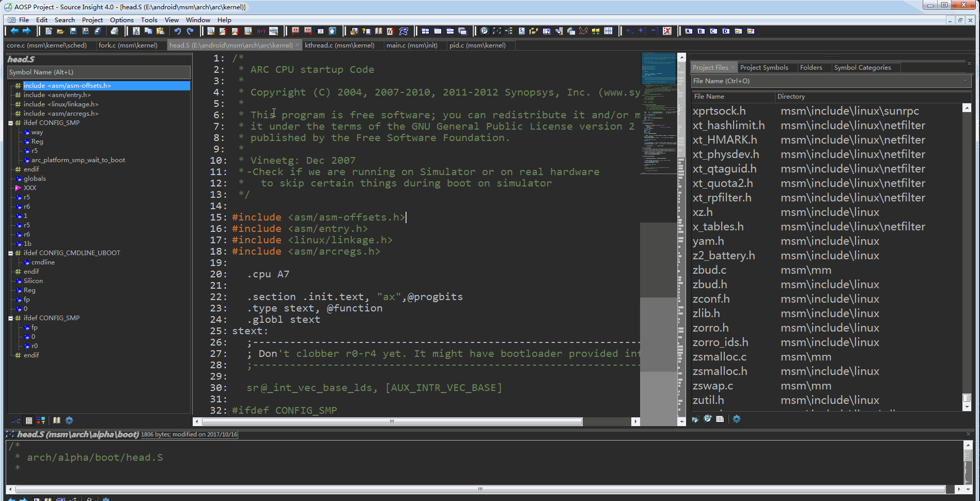Open the Window menu
Screen dimensions: 980x501
(x=198, y=20)
